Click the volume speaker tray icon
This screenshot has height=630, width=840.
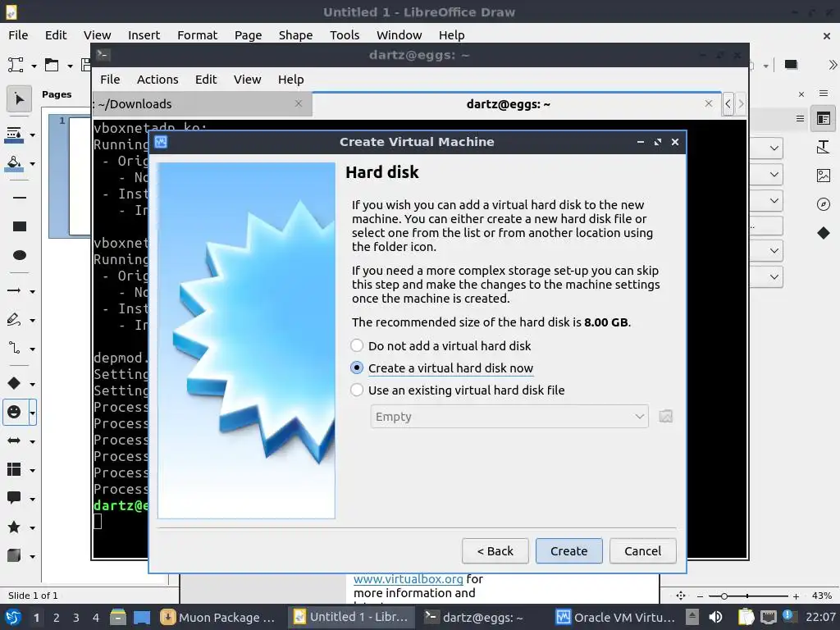click(715, 617)
